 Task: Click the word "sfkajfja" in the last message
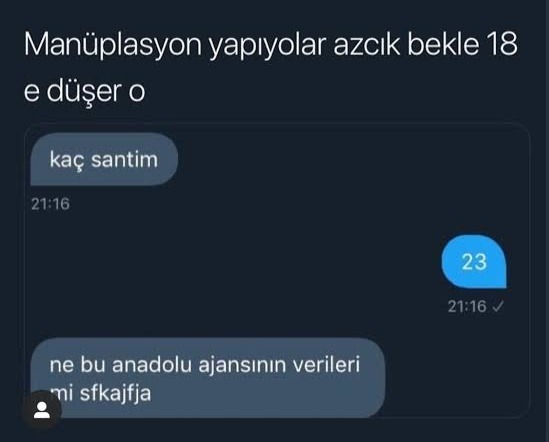click(x=116, y=394)
